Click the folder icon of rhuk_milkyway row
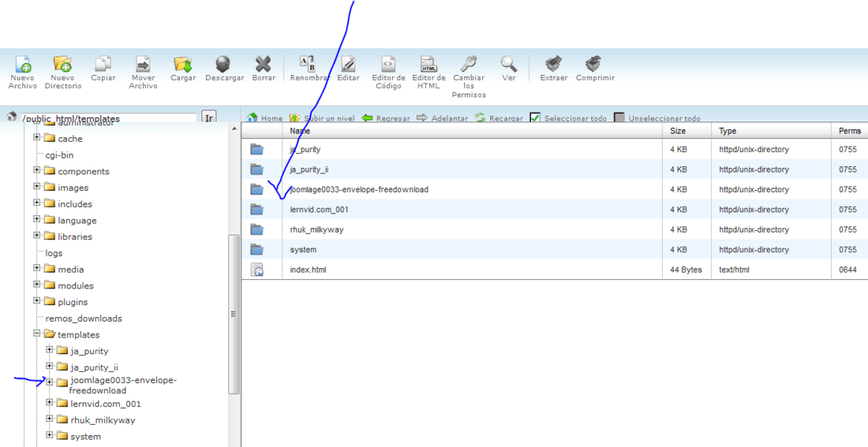868x447 pixels. pos(257,229)
